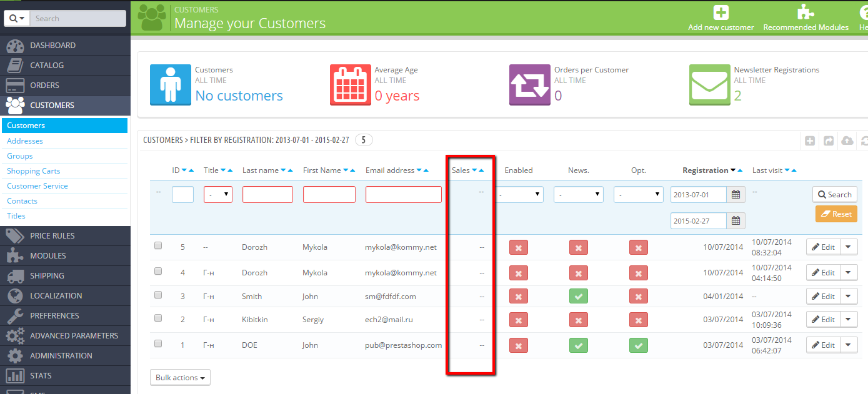Expand Edit options for customer 5
868x394 pixels.
point(849,247)
